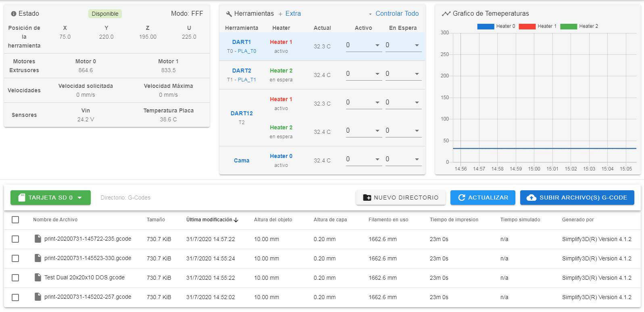Sort files by Altura del objeto column
644x312 pixels.
pos(273,220)
